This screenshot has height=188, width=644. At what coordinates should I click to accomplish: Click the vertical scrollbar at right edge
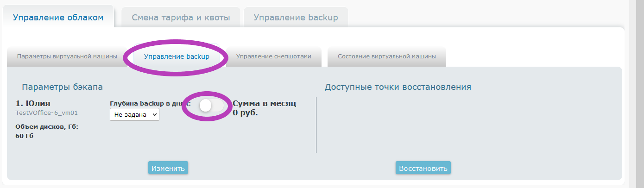636,93
